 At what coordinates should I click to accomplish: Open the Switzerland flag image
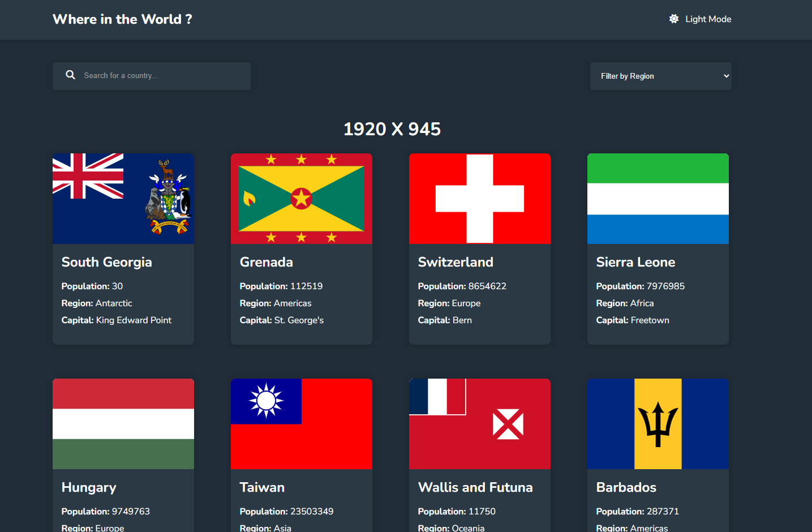[480, 199]
